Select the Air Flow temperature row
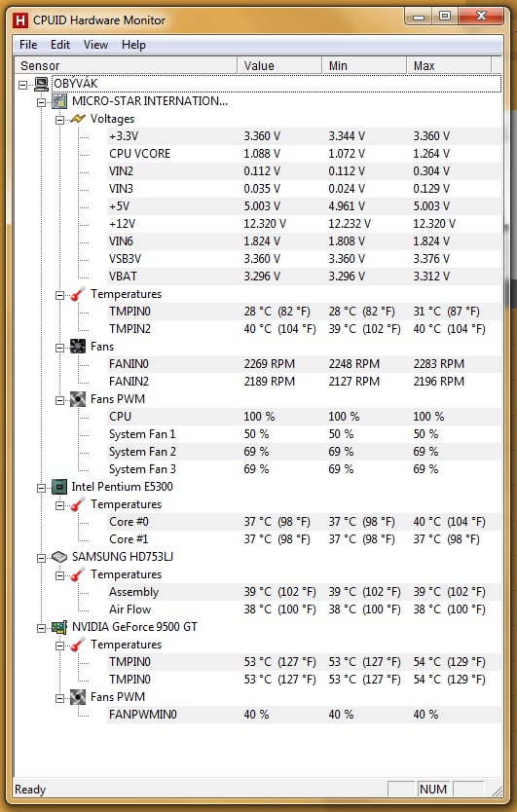Viewport: 517px width, 812px height. [x=304, y=609]
